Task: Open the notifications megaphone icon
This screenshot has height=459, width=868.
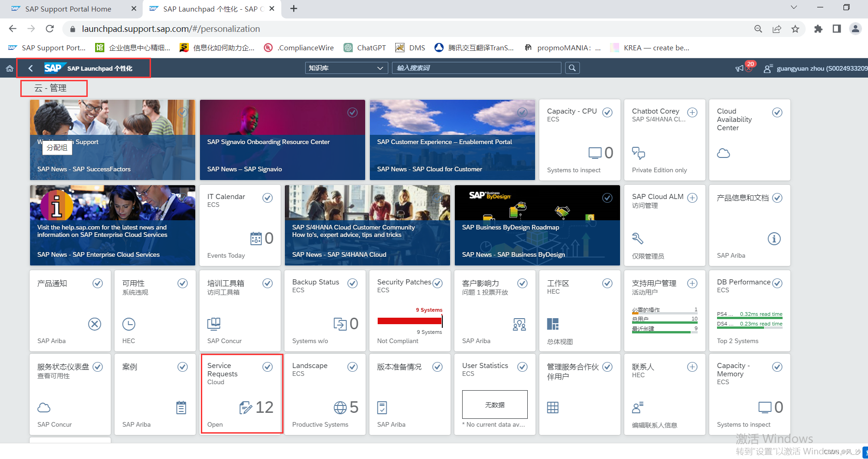Action: click(x=740, y=68)
